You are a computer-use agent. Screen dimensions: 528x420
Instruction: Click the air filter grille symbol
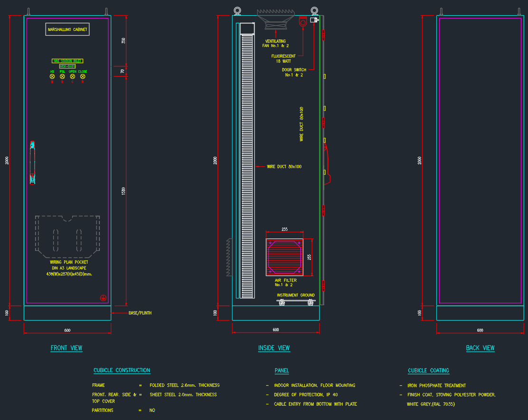click(285, 257)
